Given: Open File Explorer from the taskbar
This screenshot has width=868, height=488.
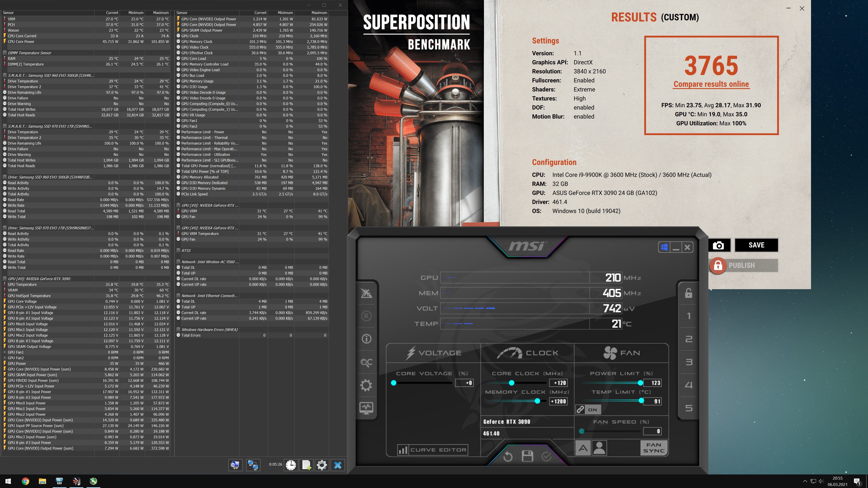Looking at the screenshot, I should [x=42, y=481].
